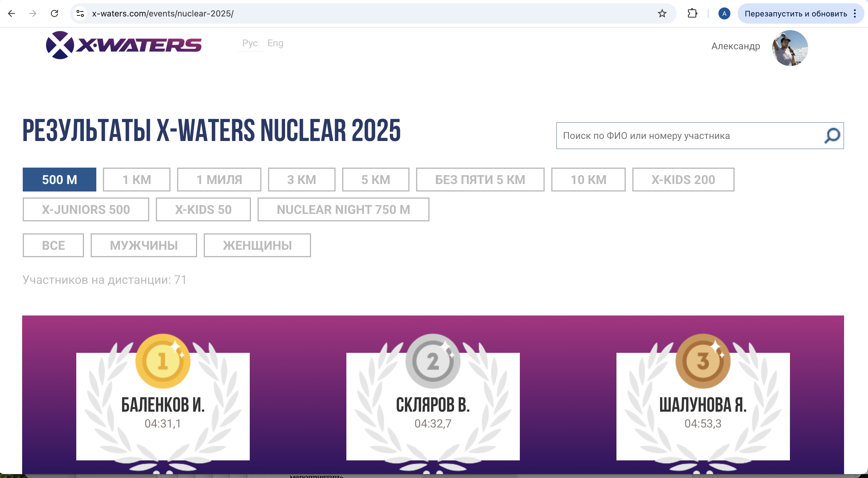Show all participants with Все filter

point(53,245)
